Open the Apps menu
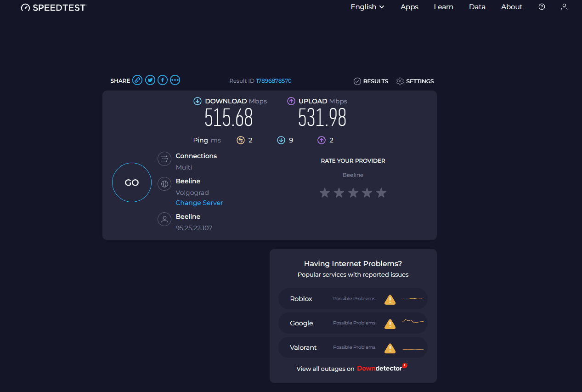 (x=409, y=7)
